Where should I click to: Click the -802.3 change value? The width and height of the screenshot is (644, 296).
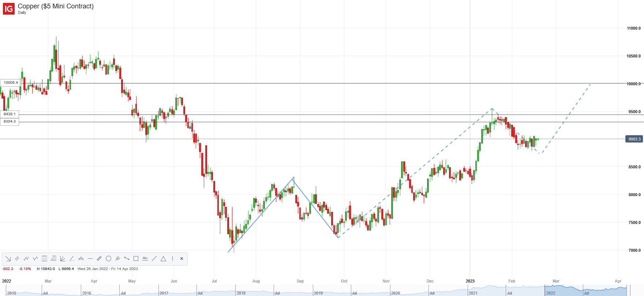8,269
